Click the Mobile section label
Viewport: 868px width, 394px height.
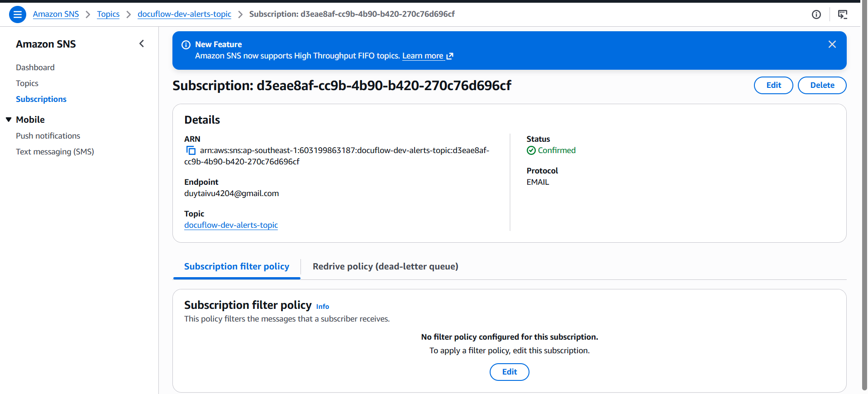(30, 120)
